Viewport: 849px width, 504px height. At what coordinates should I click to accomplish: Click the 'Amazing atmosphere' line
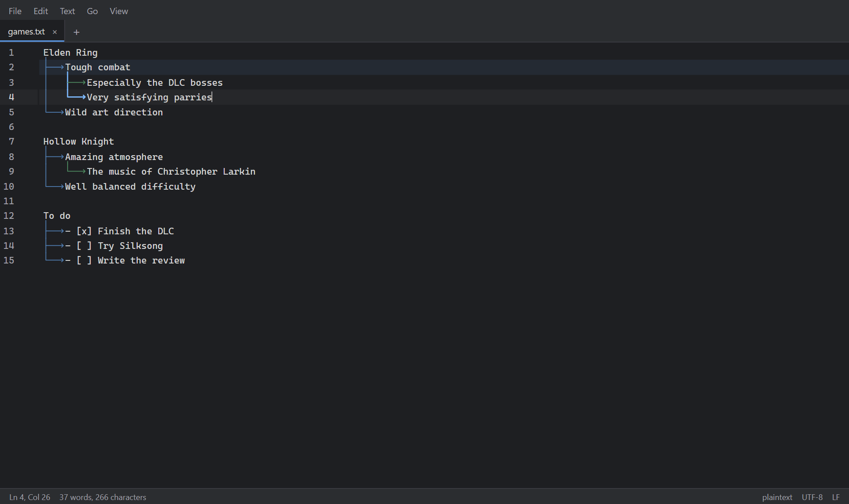(x=114, y=157)
